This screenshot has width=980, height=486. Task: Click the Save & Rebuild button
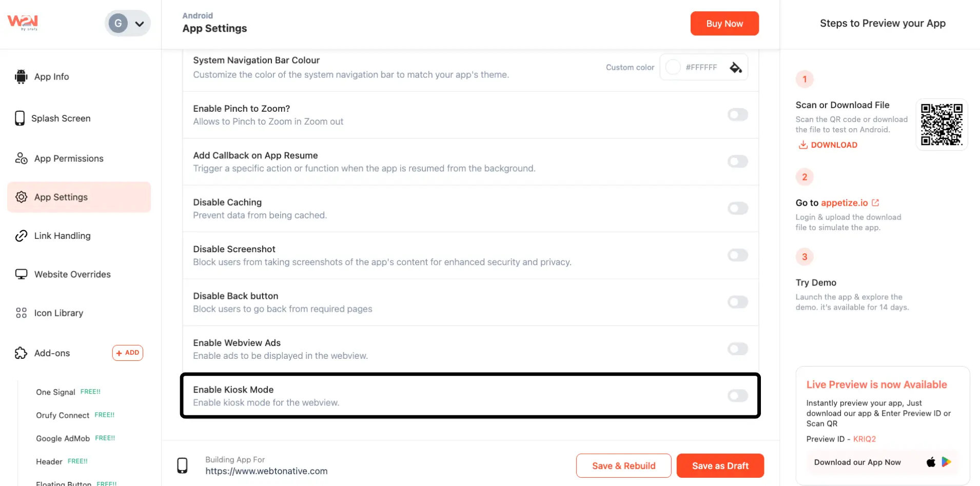(623, 465)
